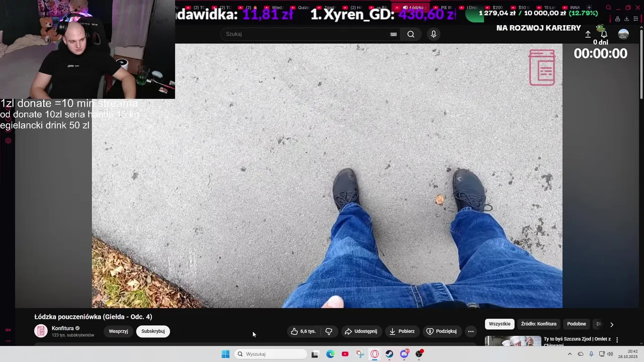Join the channel via Wesprzyj
The height and width of the screenshot is (362, 644).
pos(118,331)
